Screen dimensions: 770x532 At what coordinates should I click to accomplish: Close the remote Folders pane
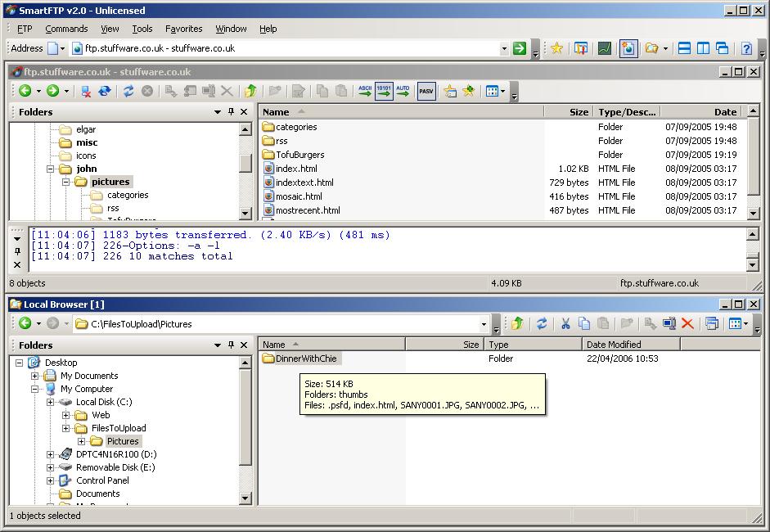pyautogui.click(x=244, y=112)
